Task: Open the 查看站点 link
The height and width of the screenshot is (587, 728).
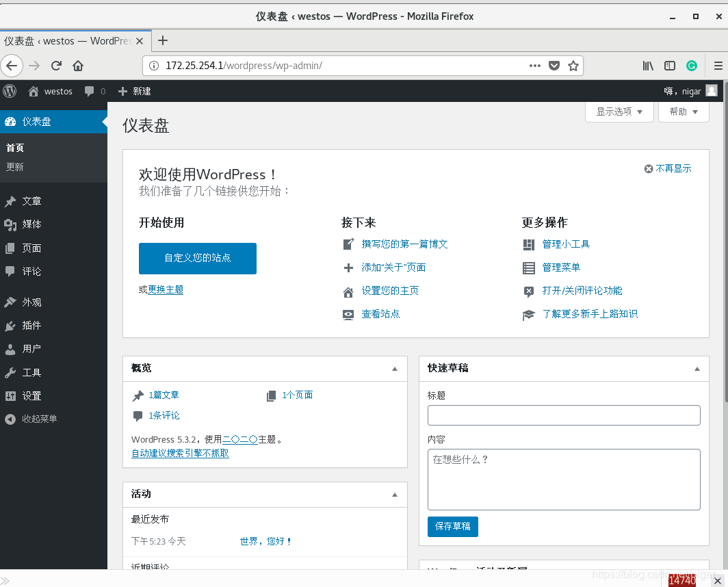Action: tap(380, 314)
